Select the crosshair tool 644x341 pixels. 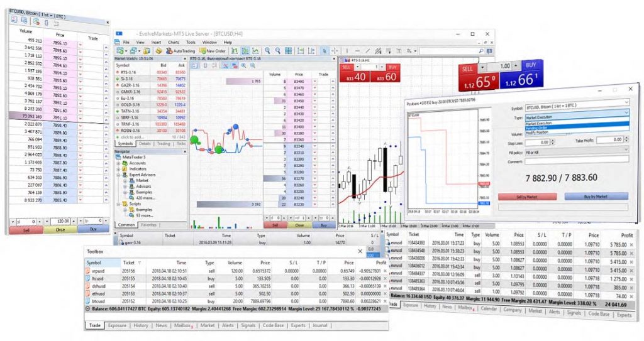click(335, 51)
